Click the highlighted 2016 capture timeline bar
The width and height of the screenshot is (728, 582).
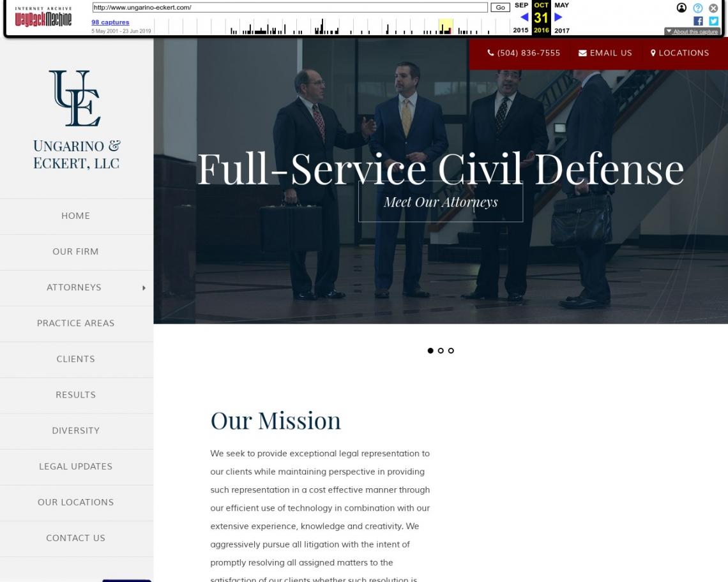point(446,27)
